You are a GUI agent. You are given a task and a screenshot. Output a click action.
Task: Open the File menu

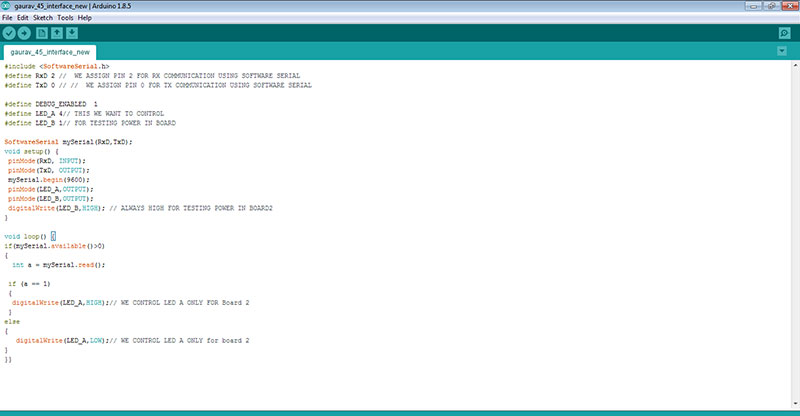pos(7,18)
